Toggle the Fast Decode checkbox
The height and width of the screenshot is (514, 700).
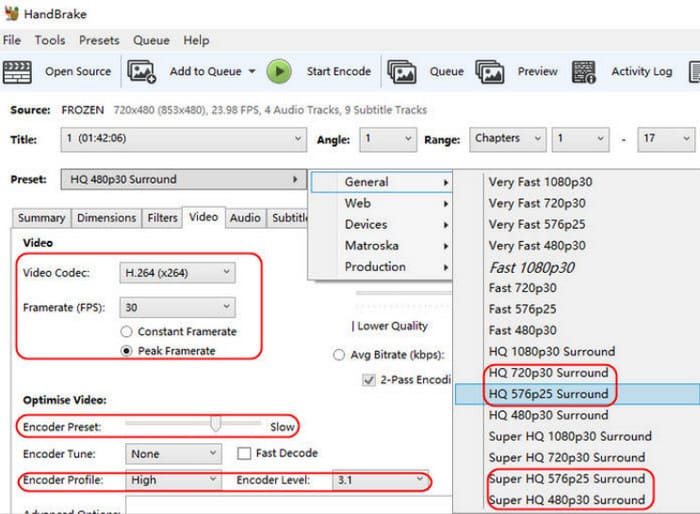(x=244, y=453)
